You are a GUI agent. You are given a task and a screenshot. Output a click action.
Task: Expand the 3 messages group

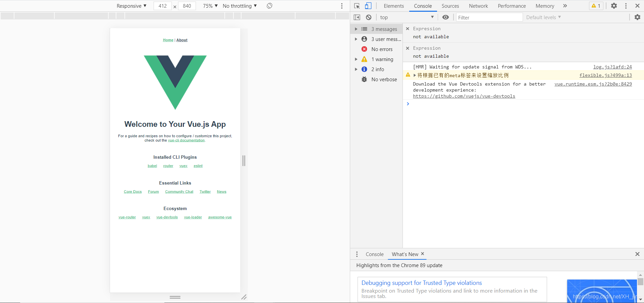pyautogui.click(x=356, y=29)
